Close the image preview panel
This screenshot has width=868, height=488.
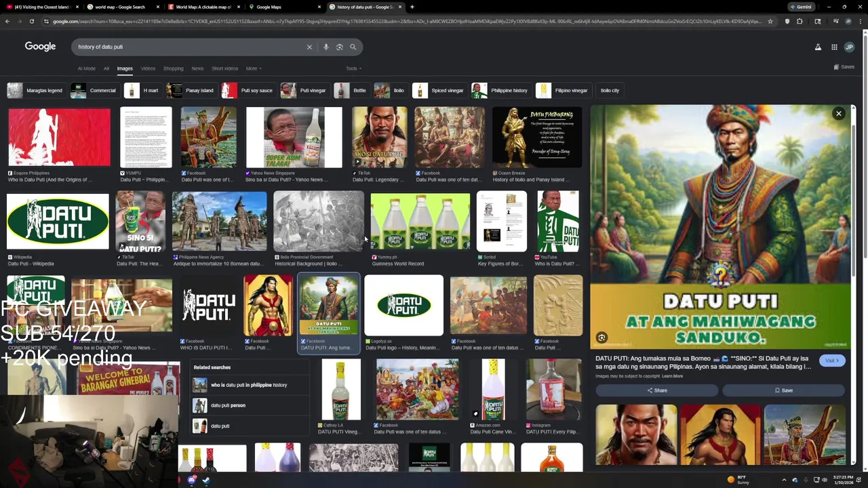pos(839,113)
